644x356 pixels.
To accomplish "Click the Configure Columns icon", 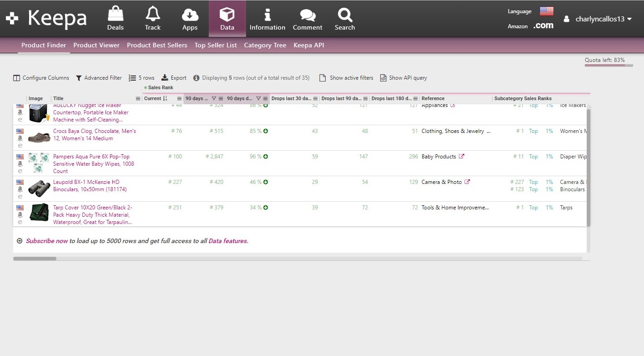I will click(17, 78).
